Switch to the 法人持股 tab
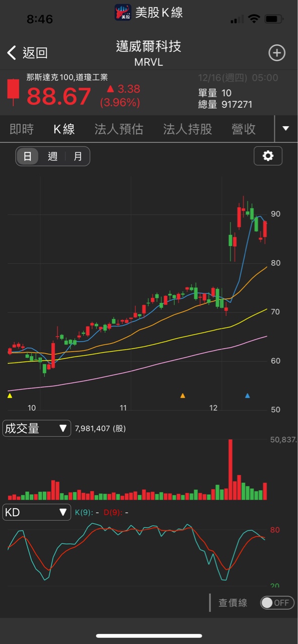 (x=187, y=129)
